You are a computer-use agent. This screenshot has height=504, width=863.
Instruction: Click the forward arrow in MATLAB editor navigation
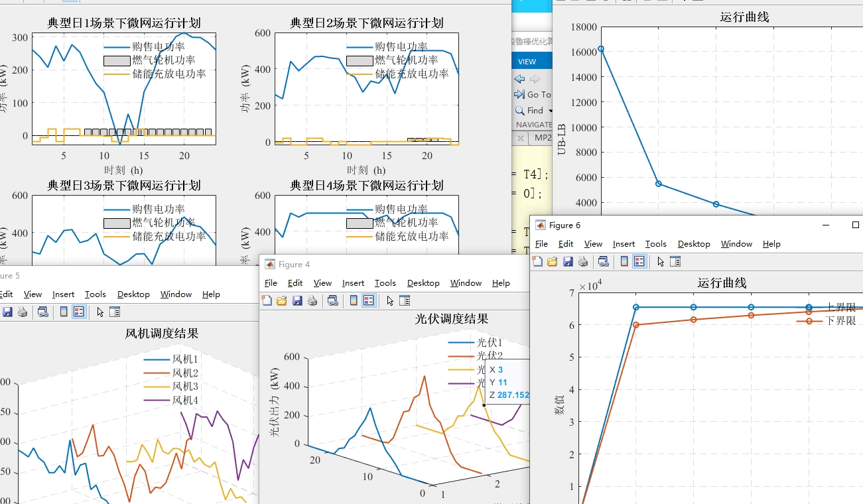click(534, 79)
